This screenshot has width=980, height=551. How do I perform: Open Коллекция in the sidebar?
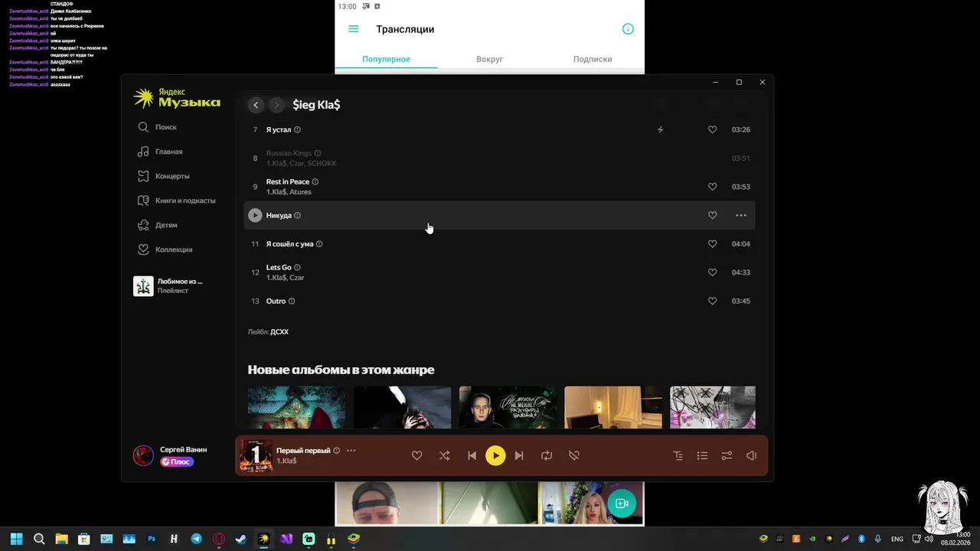165,249
